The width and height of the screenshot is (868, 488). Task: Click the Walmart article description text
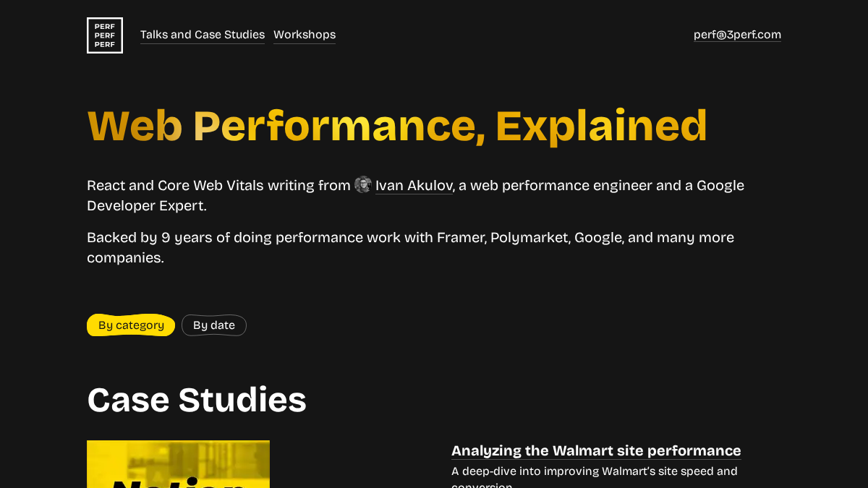click(595, 477)
